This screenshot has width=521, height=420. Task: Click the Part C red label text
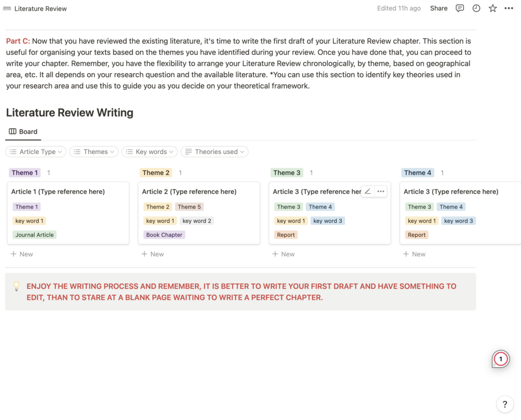18,41
